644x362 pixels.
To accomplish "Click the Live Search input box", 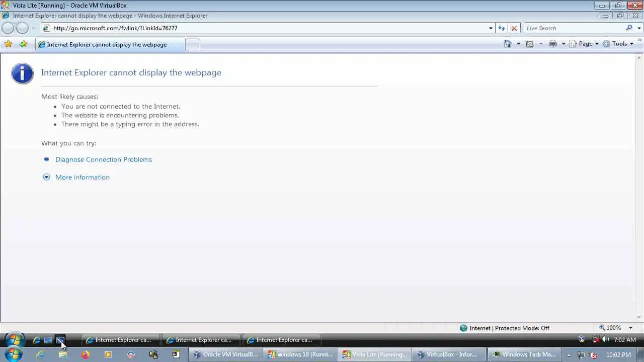I will (x=574, y=28).
